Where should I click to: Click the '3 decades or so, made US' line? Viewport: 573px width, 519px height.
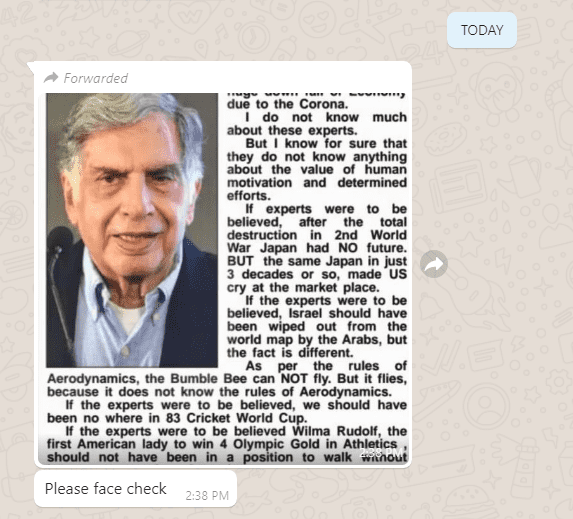point(317,274)
